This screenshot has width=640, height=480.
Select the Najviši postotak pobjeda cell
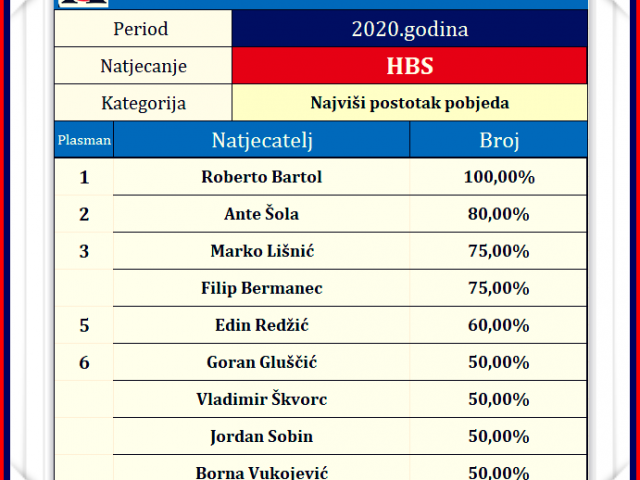(409, 103)
